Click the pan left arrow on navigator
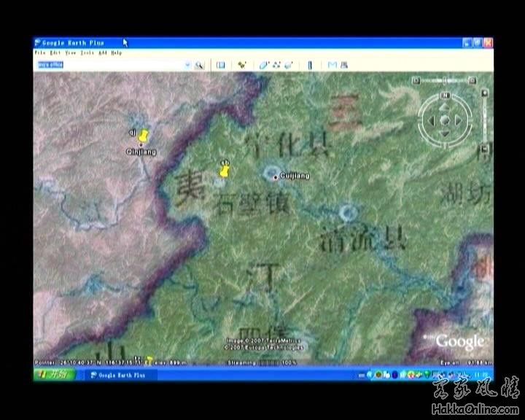The height and width of the screenshot is (420, 525). pyautogui.click(x=431, y=120)
